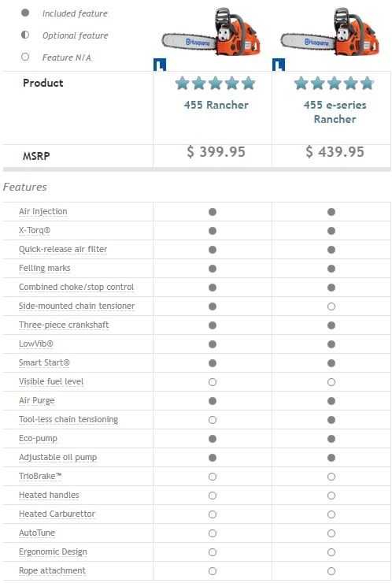Open the 455 Rancher product link
The image size is (392, 583).
coord(216,105)
